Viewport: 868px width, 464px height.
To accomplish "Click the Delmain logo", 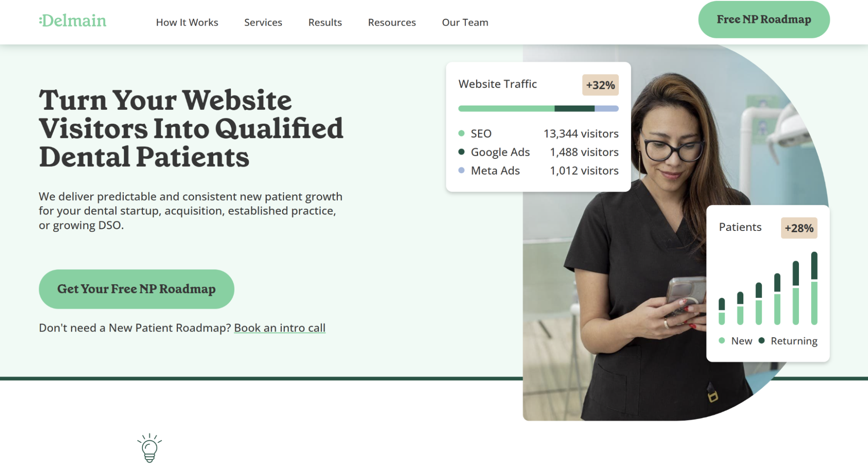I will point(73,21).
